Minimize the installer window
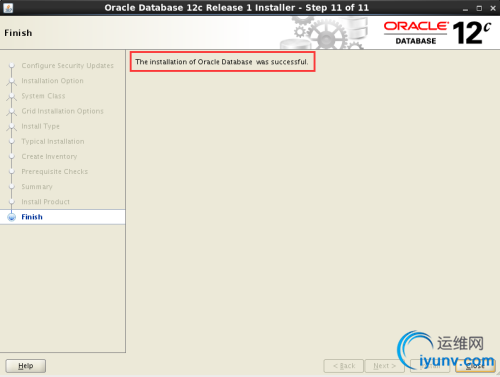500x377 pixels. coord(465,8)
